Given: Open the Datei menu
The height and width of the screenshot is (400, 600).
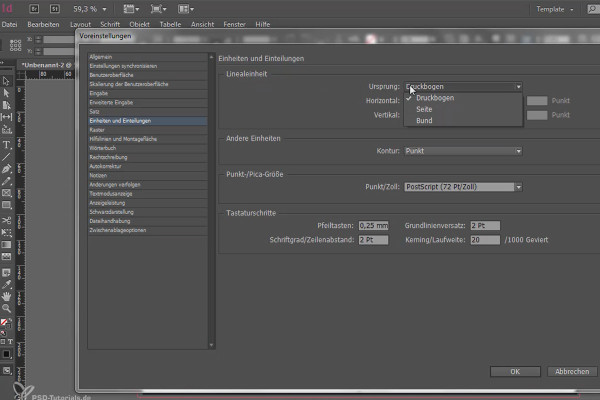Looking at the screenshot, I should [10, 24].
